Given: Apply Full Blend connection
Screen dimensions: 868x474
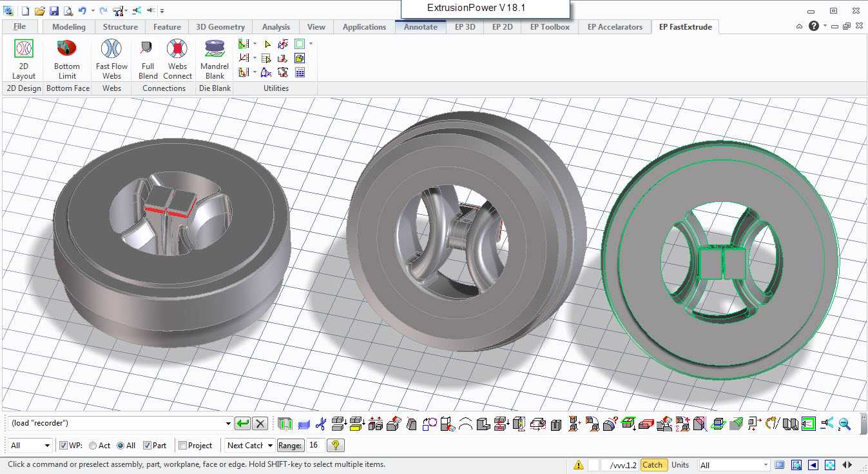Looking at the screenshot, I should 148,59.
